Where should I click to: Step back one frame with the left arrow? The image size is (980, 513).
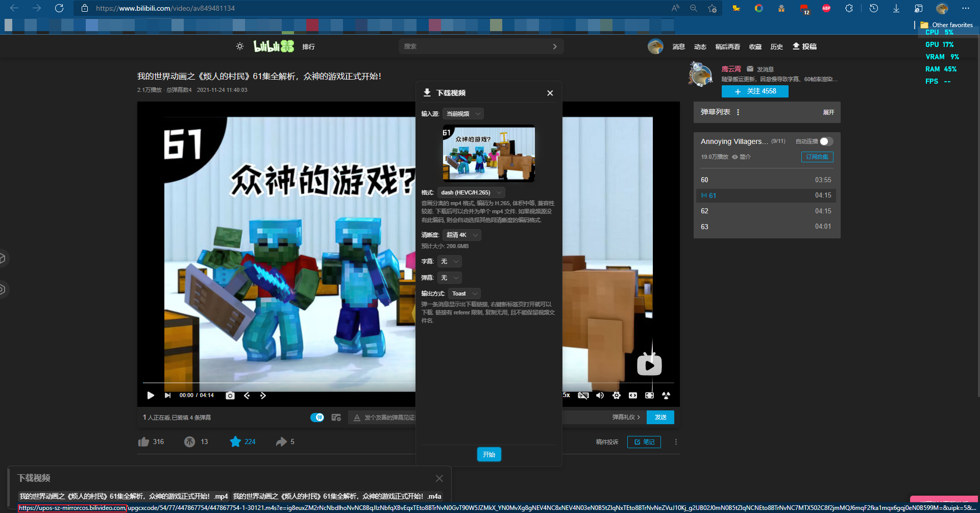(247, 396)
